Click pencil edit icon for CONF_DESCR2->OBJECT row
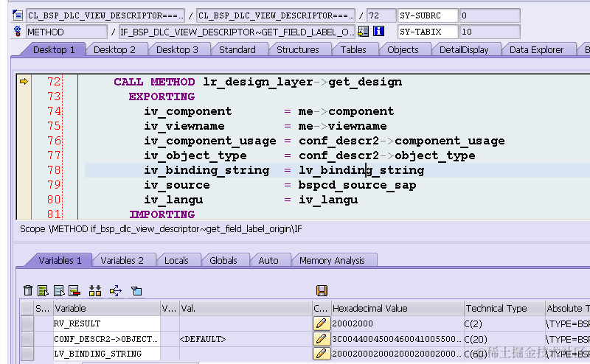This screenshot has width=590, height=364. tap(322, 339)
